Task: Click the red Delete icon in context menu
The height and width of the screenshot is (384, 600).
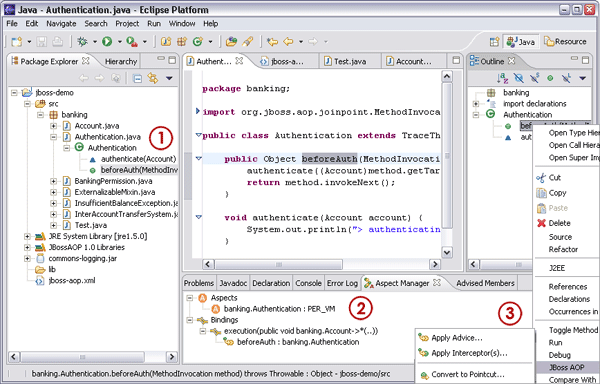Action: point(541,223)
